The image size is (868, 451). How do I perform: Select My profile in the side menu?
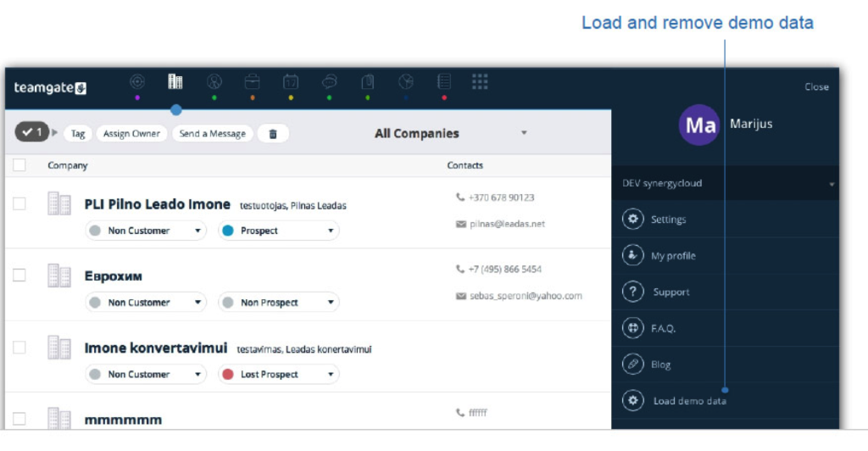673,256
